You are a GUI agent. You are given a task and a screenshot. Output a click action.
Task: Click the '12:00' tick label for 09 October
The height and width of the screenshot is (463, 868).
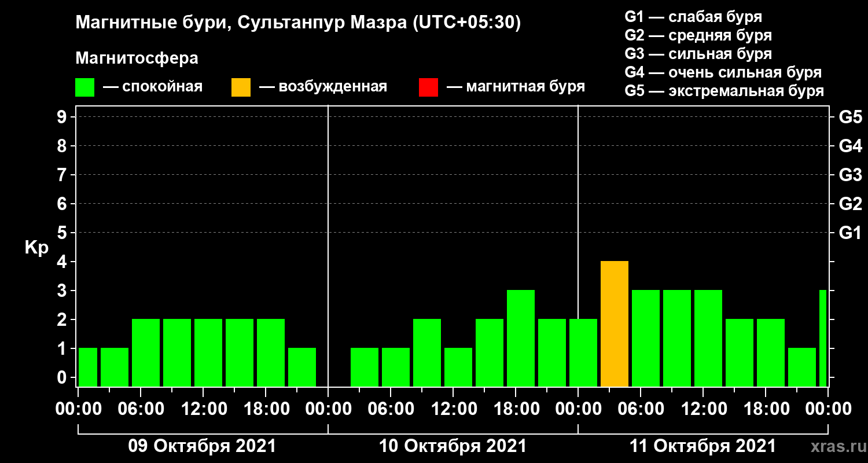(203, 409)
